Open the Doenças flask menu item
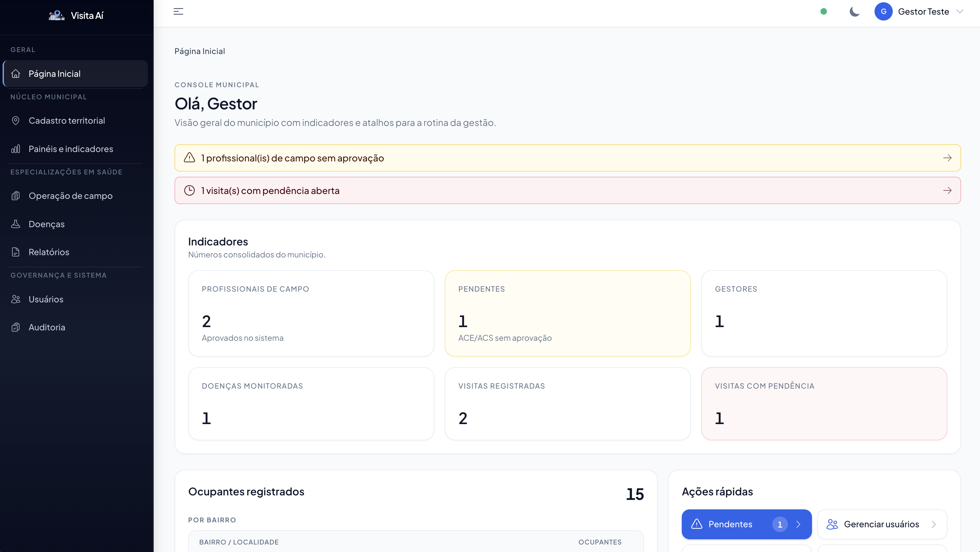Viewport: 980px width, 552px height. click(47, 224)
